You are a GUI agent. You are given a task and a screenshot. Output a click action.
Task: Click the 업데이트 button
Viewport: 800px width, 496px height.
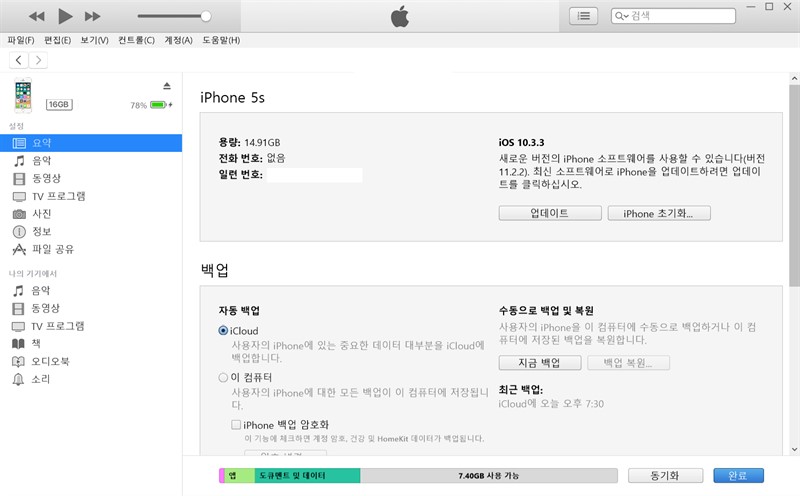[550, 213]
